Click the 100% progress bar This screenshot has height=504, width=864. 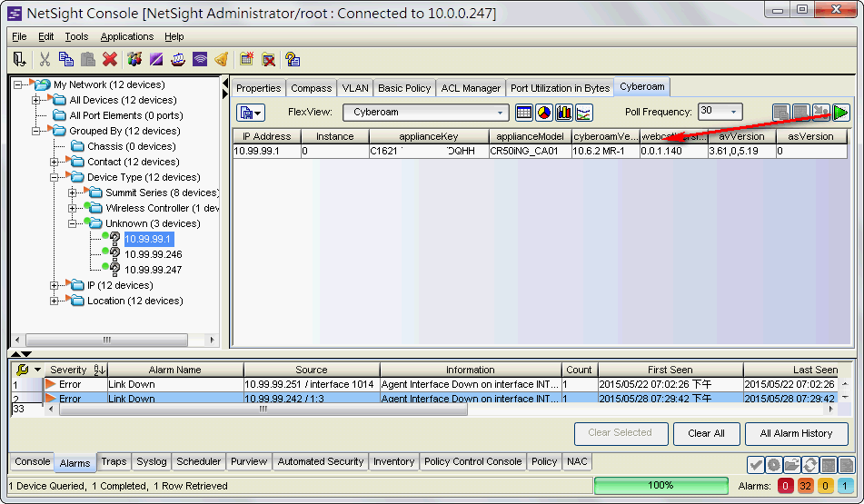pyautogui.click(x=661, y=485)
